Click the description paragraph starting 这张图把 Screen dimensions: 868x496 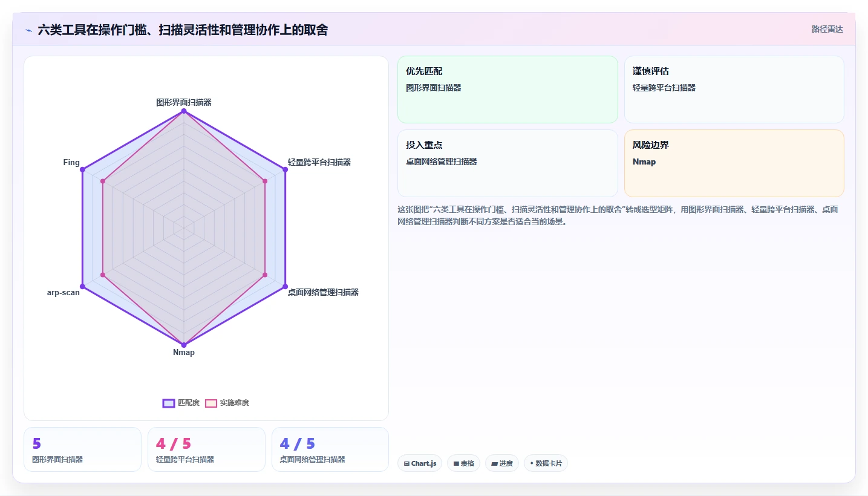618,215
